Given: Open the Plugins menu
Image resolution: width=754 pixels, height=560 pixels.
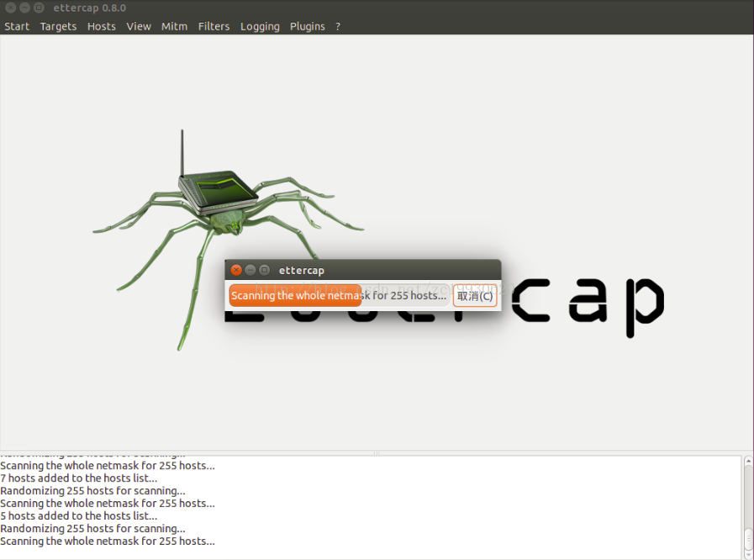Looking at the screenshot, I should [308, 26].
